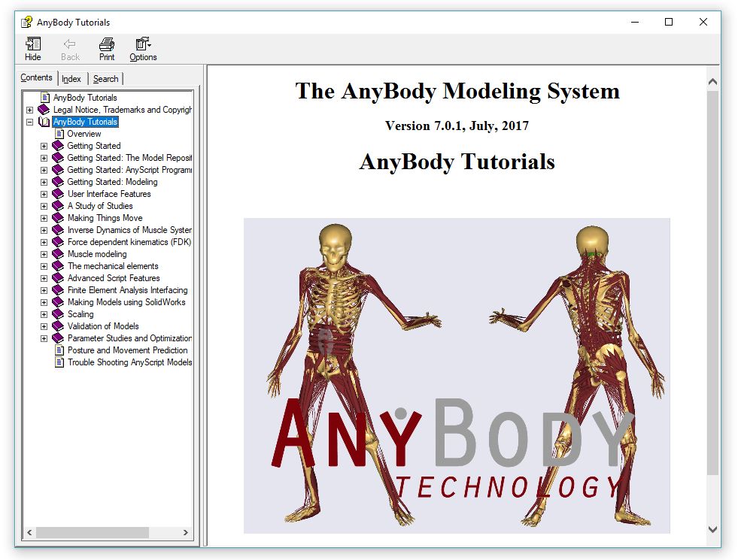Open the Posture and Movement Prediction topic
This screenshot has height=560, width=738.
point(128,350)
